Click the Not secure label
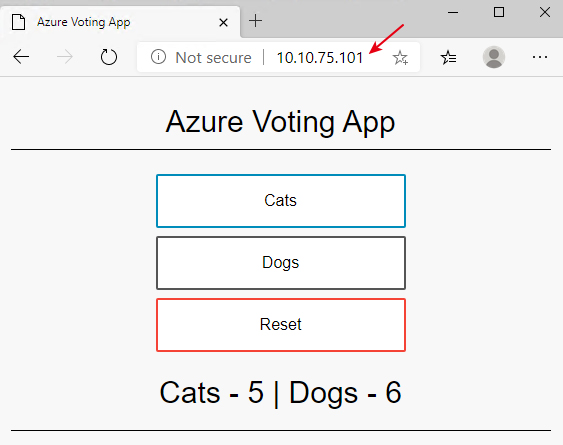The height and width of the screenshot is (445, 563). [213, 57]
